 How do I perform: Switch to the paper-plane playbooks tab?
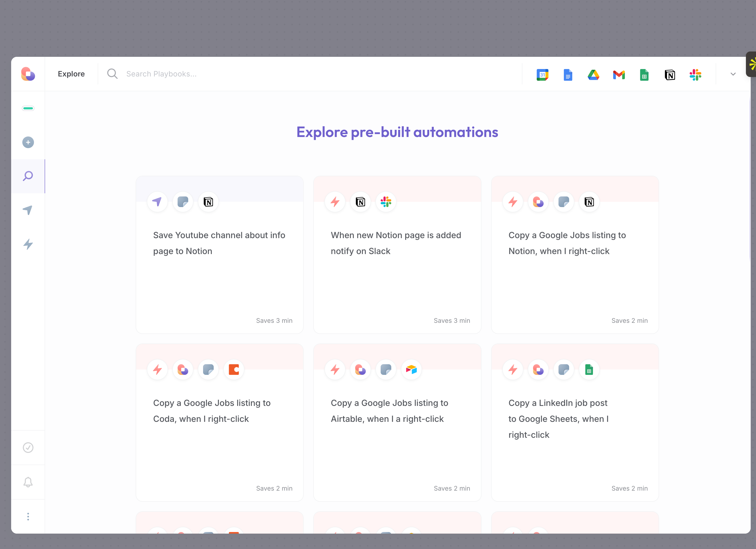tap(28, 210)
